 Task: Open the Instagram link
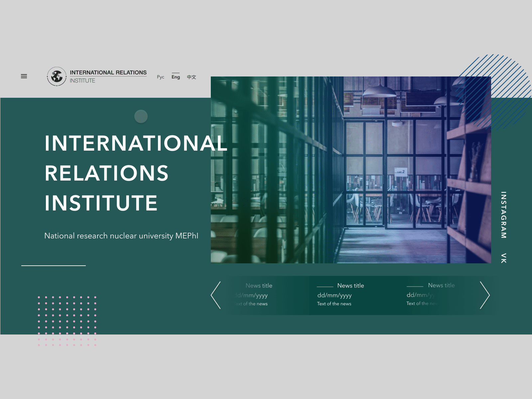(x=504, y=215)
